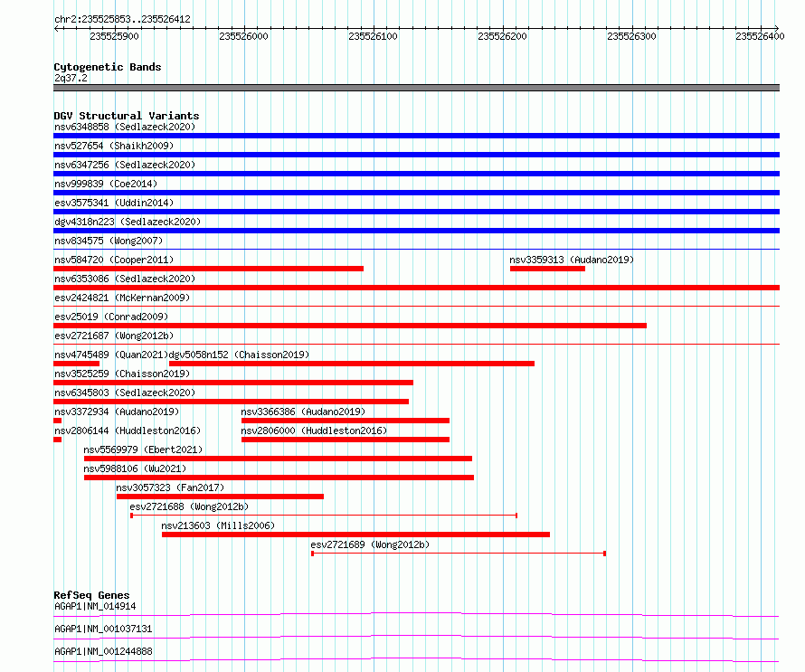This screenshot has width=805, height=672.
Task: Click esv2721689 (Wong2012b) label
Action: [x=370, y=544]
